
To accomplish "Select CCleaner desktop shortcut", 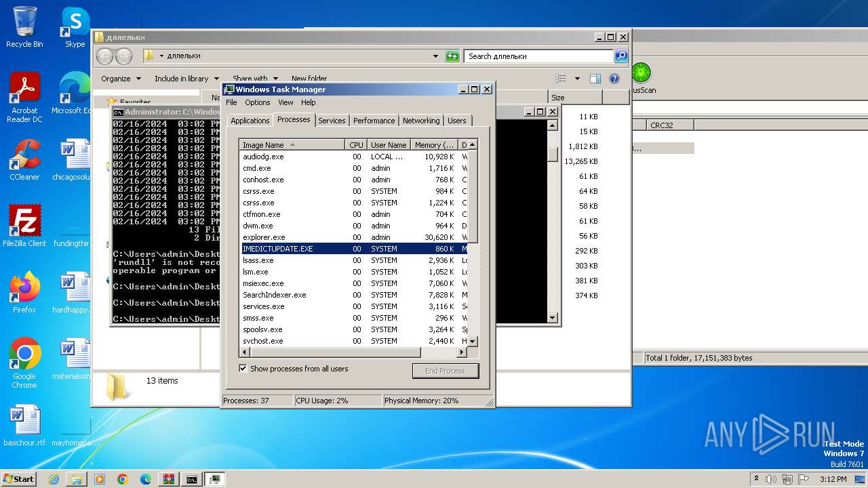I will 24,160.
